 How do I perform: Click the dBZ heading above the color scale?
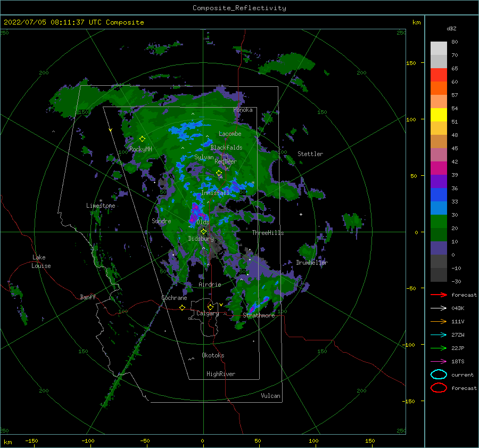[451, 28]
